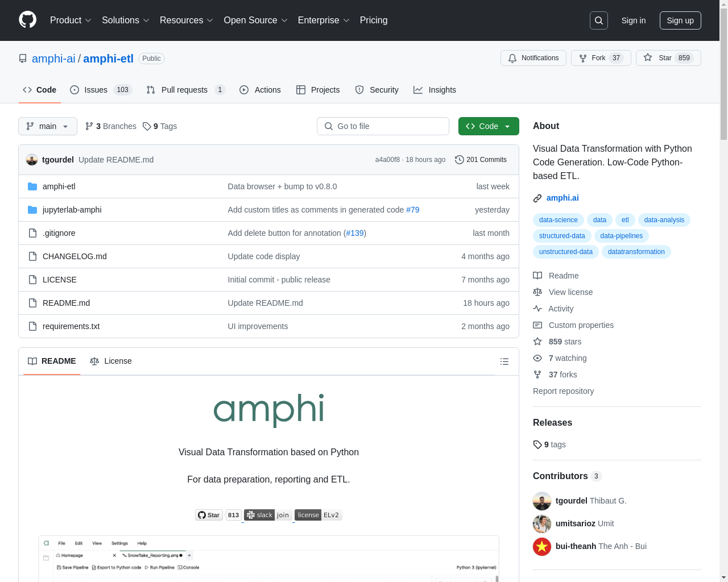728x582 pixels.
Task: Select the data-science topic tag
Action: pos(558,220)
